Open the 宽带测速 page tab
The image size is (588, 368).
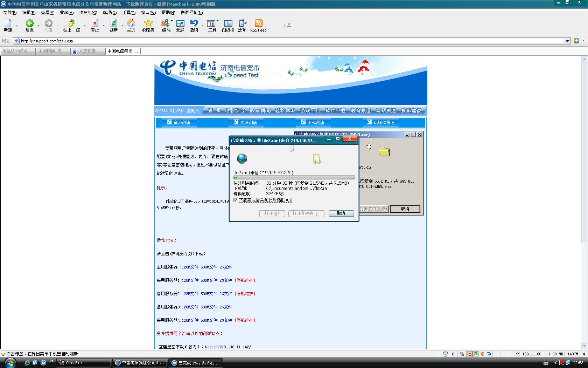click(178, 122)
